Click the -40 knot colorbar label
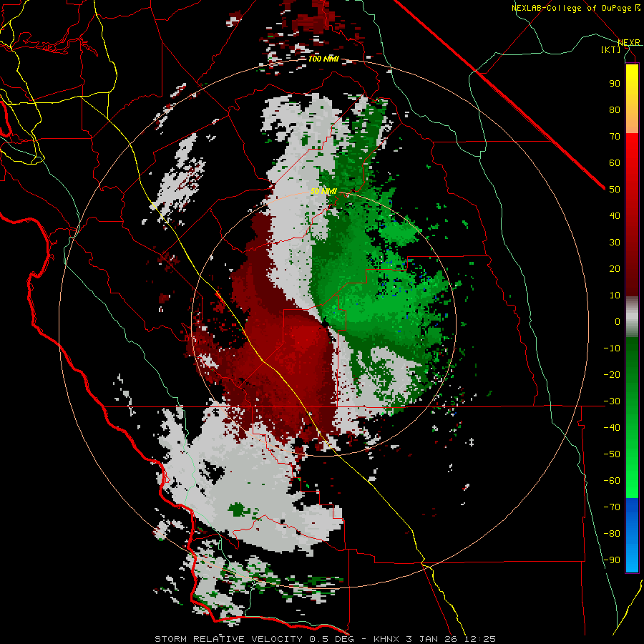Image resolution: width=644 pixels, height=644 pixels. click(x=612, y=428)
